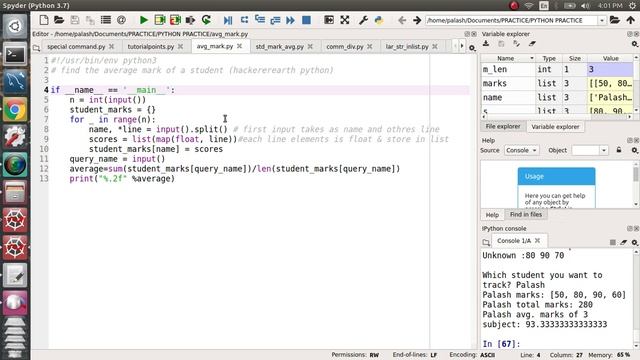Screen dimensions: 640x360
Task: Open IPython console options gear
Action: [x=635, y=242]
